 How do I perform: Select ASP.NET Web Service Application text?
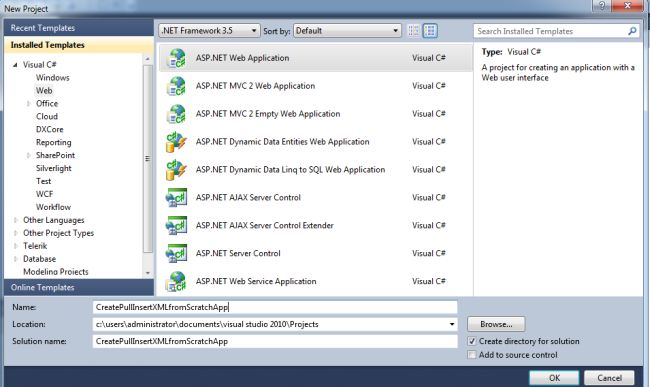click(x=256, y=281)
